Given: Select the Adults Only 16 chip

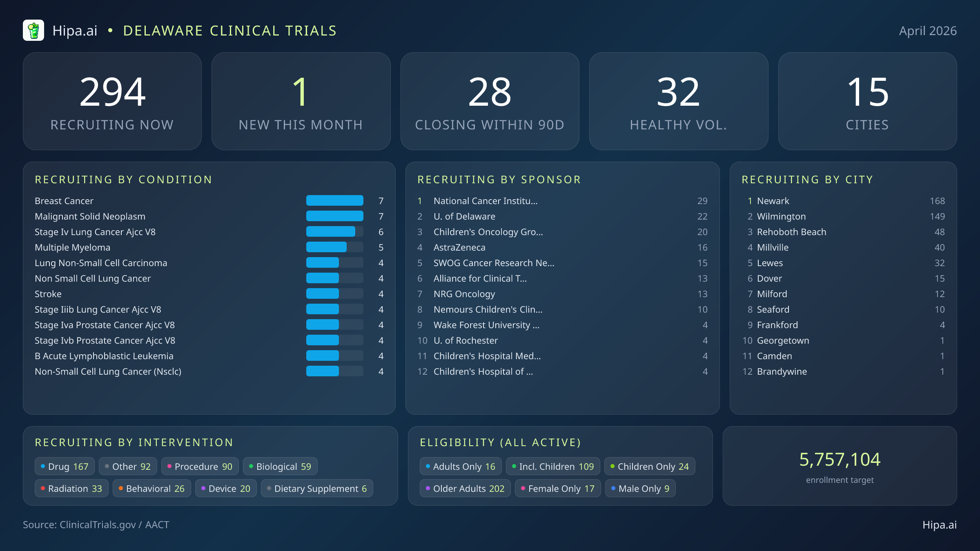Looking at the screenshot, I should 461,467.
